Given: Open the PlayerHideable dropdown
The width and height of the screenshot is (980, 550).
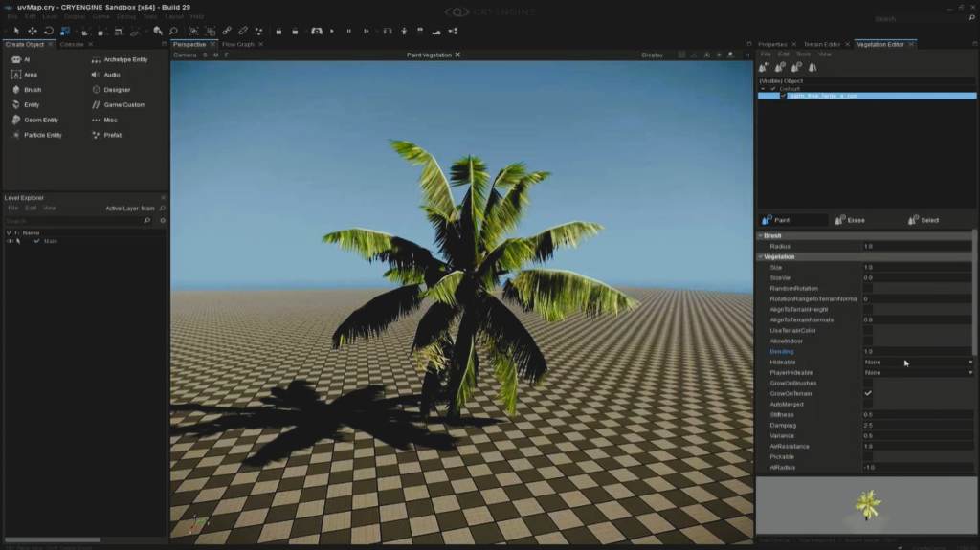Looking at the screenshot, I should (x=917, y=372).
